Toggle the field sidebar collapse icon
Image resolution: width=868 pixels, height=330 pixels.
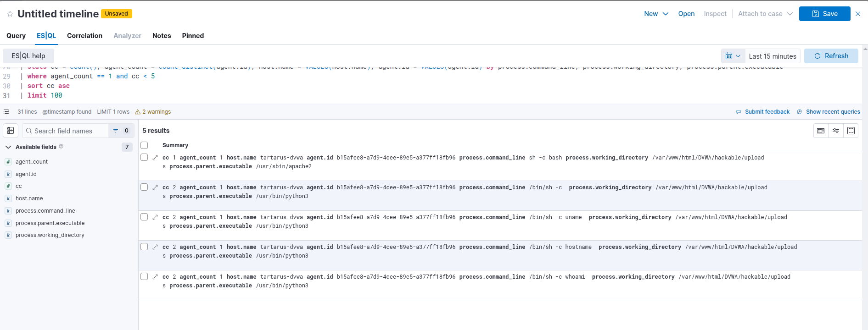(11, 131)
